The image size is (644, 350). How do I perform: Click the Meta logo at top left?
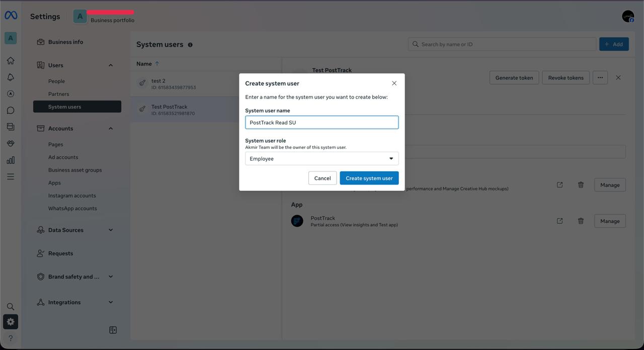tap(11, 16)
